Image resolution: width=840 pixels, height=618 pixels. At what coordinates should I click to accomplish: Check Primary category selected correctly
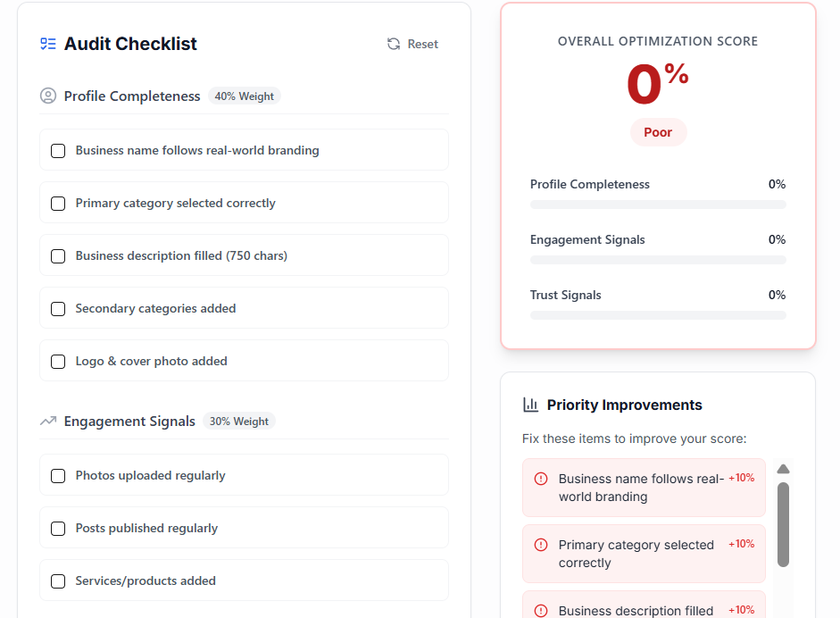tap(58, 204)
